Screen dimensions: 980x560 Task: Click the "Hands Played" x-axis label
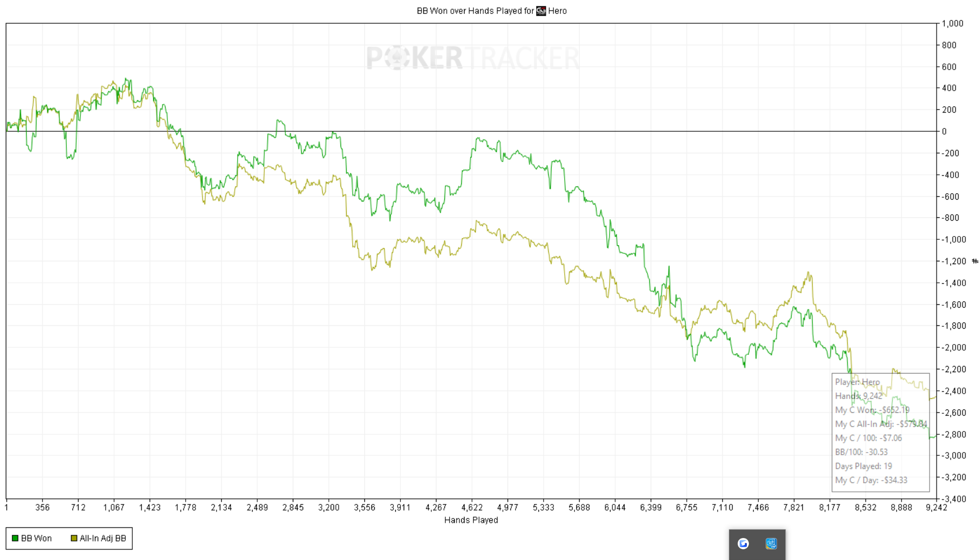[471, 520]
